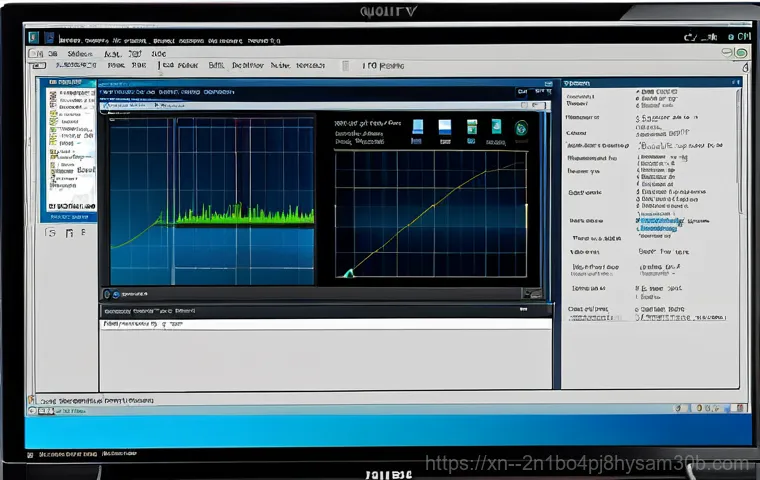Click the green oval icon at top-right toolbar
This screenshot has height=480, width=760.
click(x=741, y=52)
